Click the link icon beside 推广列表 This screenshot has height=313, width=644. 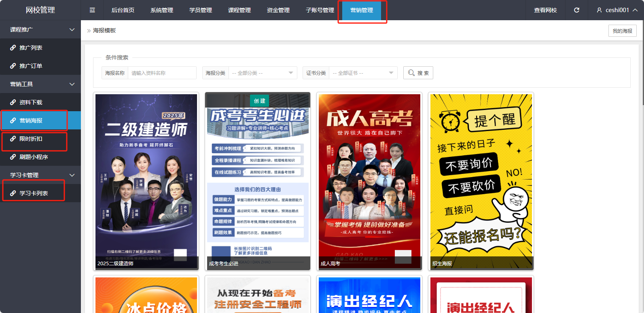click(13, 48)
